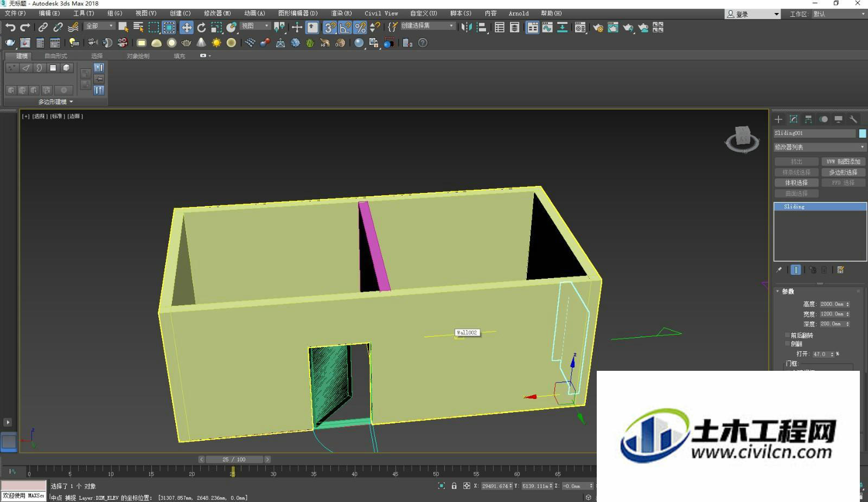Select the Unlink selection tool

click(x=58, y=27)
